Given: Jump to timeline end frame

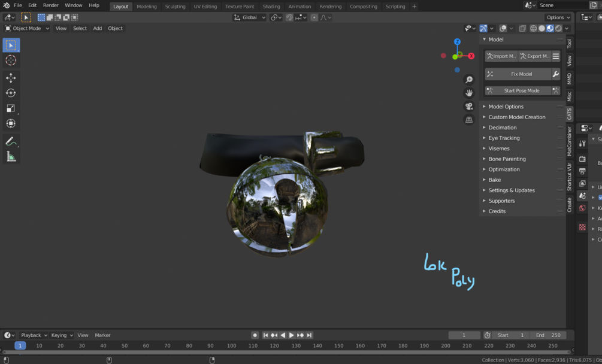Looking at the screenshot, I should pos(309,335).
